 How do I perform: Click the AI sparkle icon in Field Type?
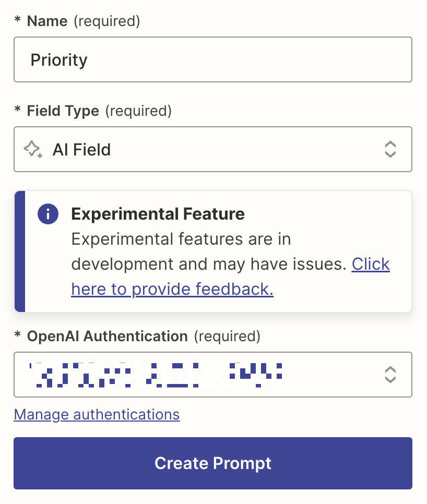(33, 150)
